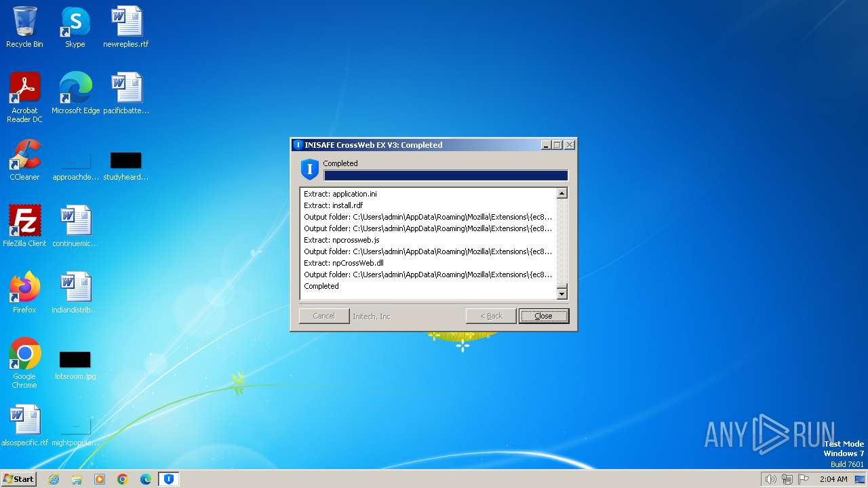Click the volume speaker tray icon

[770, 479]
